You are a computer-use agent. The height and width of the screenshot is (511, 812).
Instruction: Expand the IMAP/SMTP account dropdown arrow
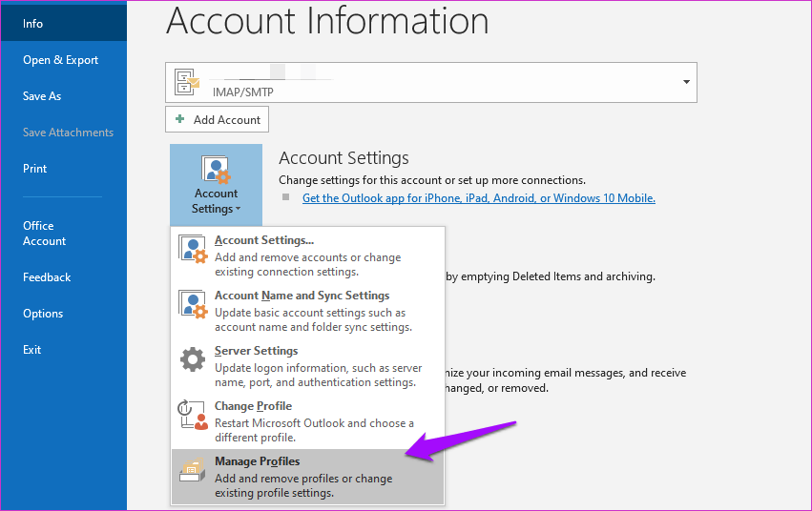[x=686, y=83]
